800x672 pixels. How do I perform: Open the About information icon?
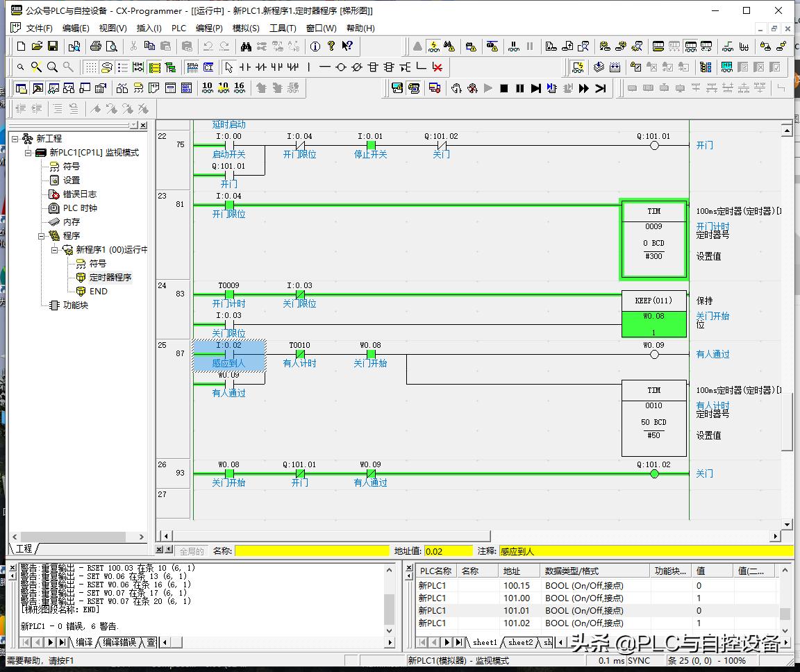click(315, 47)
